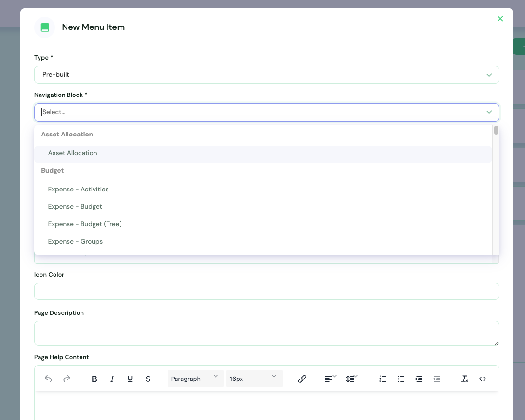Decrease indent in the editor
Screen dimensions: 525x420
click(x=437, y=379)
